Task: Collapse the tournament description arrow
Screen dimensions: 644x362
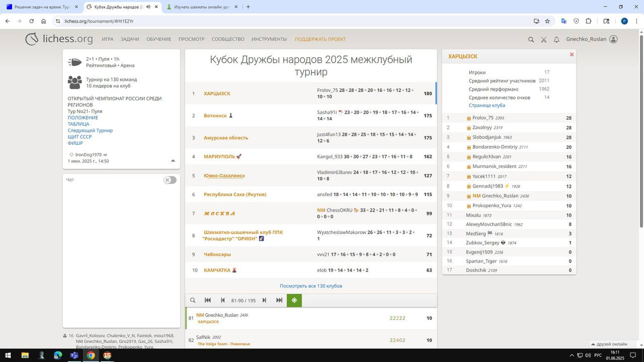Action: 173,161
